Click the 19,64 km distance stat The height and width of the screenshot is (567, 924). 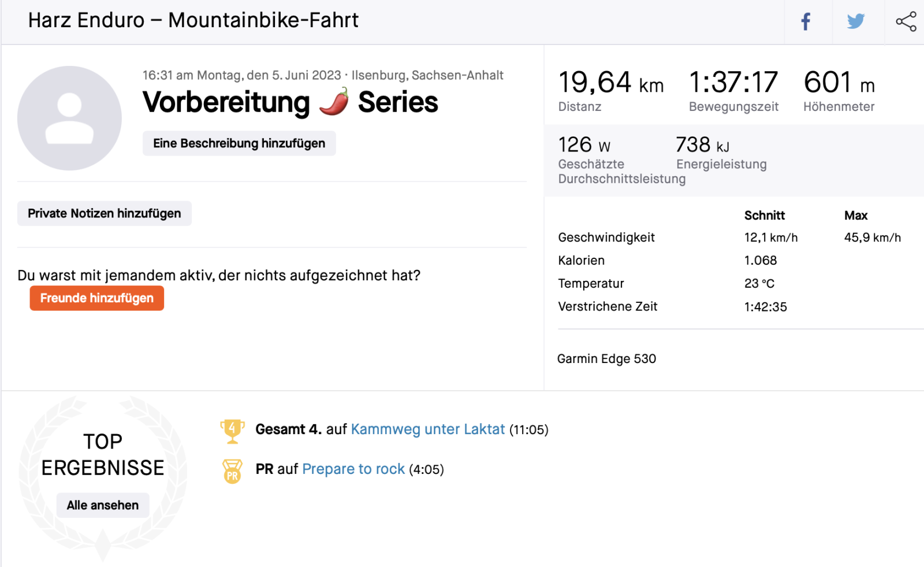tap(610, 83)
